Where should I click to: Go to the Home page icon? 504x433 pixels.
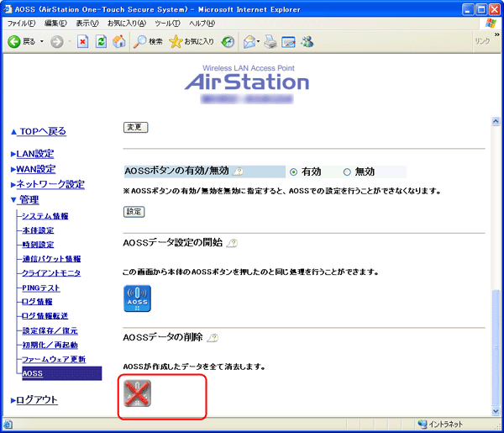118,41
